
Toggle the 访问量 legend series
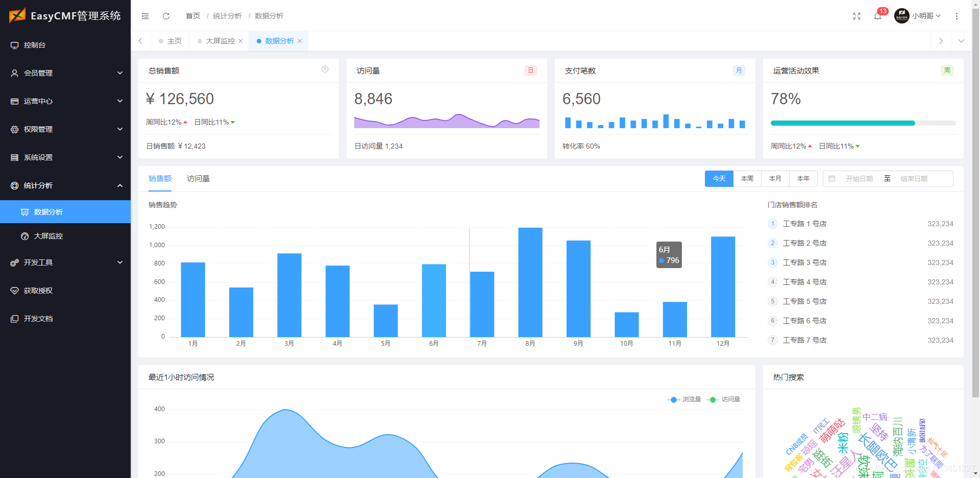(723, 399)
